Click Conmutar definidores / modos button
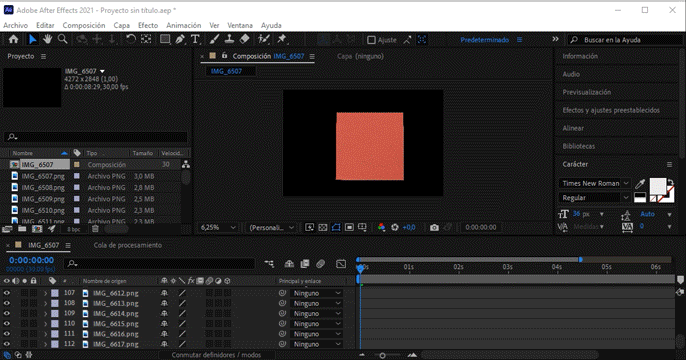The height and width of the screenshot is (360, 686). point(216,355)
